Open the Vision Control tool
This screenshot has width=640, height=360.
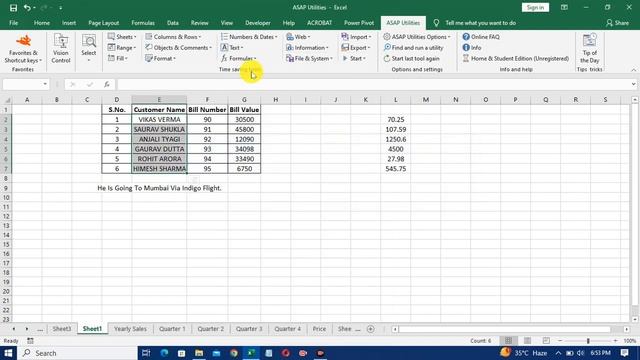(61, 49)
